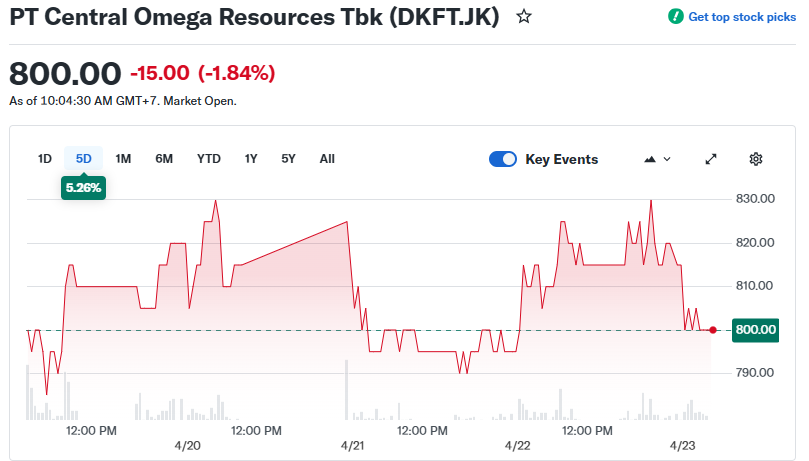
Task: Expand chart to full screen
Action: point(711,159)
